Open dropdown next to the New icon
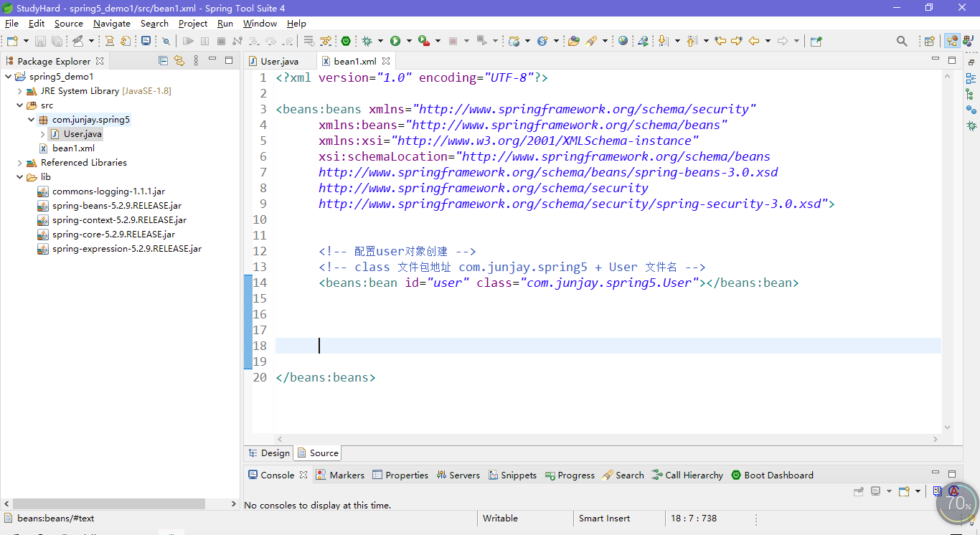 pyautogui.click(x=26, y=41)
